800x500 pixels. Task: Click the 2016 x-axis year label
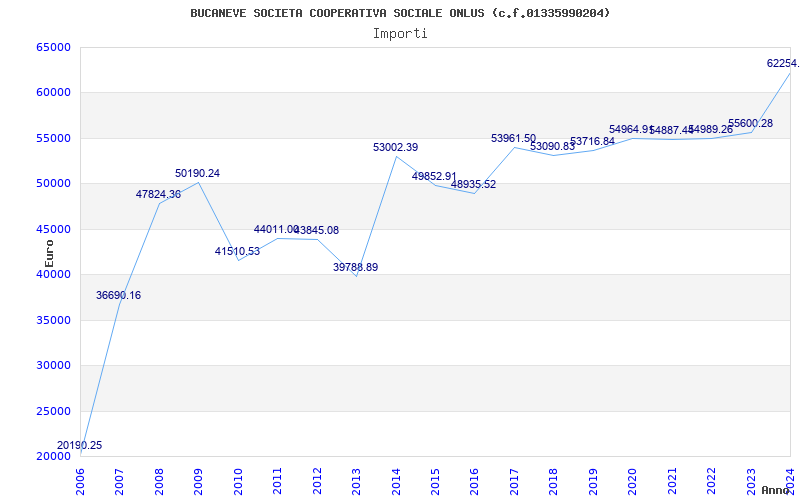coord(474,481)
